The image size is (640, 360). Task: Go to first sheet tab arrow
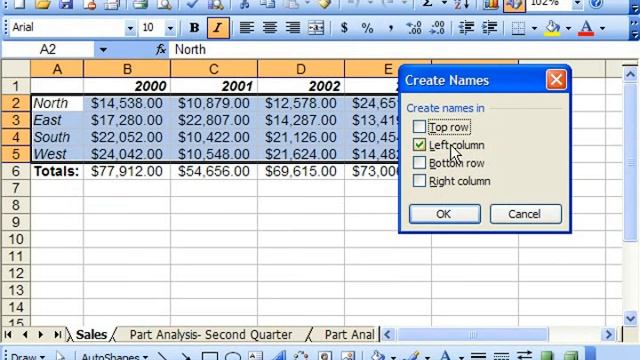click(8, 335)
